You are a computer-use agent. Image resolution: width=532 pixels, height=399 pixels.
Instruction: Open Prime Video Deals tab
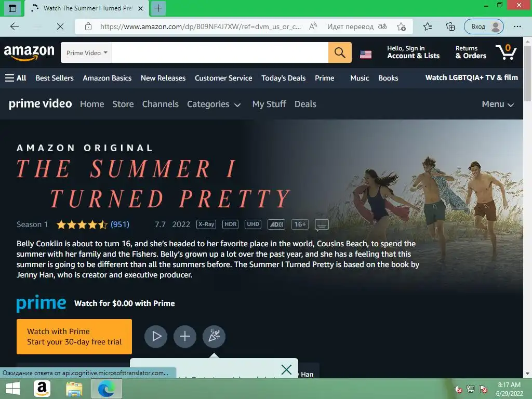[x=305, y=104]
